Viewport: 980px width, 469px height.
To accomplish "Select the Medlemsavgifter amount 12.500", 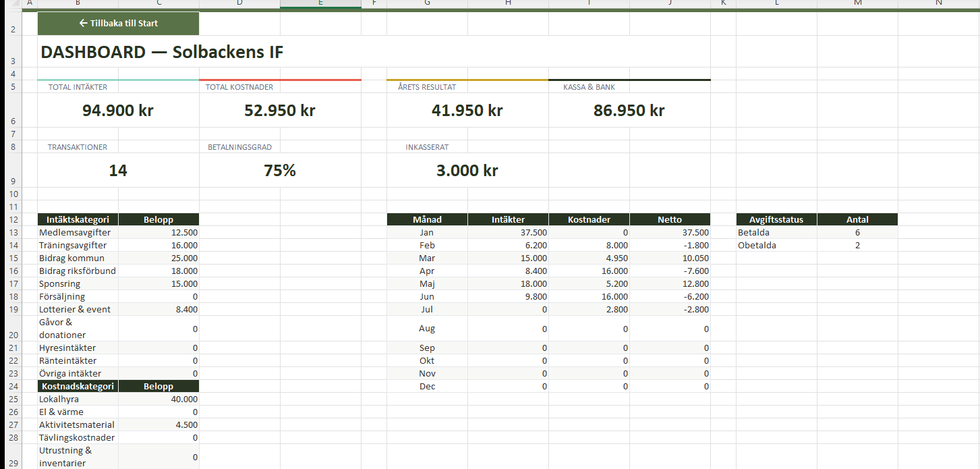I will point(158,233).
